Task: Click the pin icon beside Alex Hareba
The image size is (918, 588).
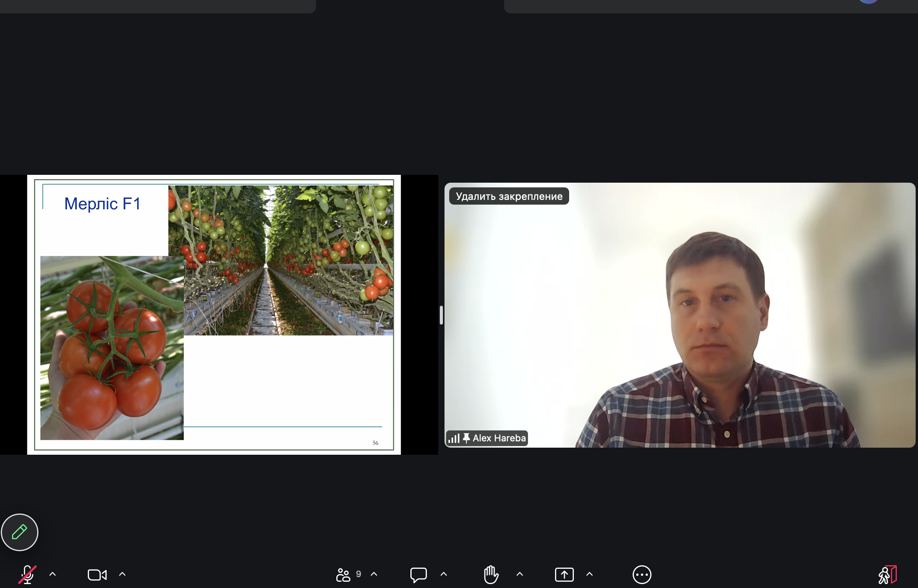Action: [x=466, y=438]
